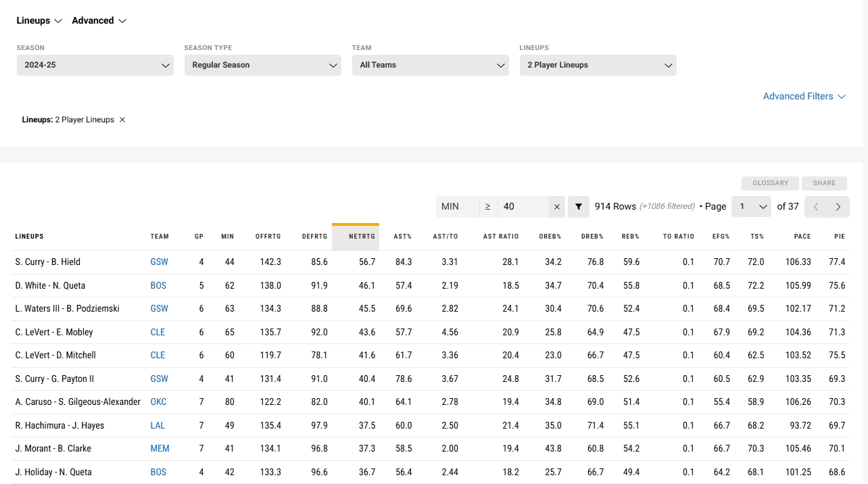Open the Season Type dropdown
Screen dimensions: 868x484
[263, 65]
